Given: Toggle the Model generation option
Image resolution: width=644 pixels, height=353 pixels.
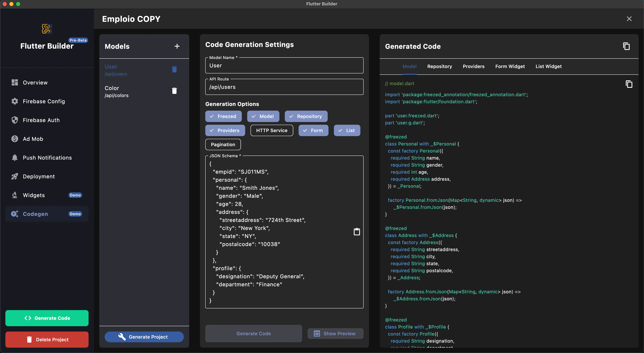Looking at the screenshot, I should pos(263,116).
